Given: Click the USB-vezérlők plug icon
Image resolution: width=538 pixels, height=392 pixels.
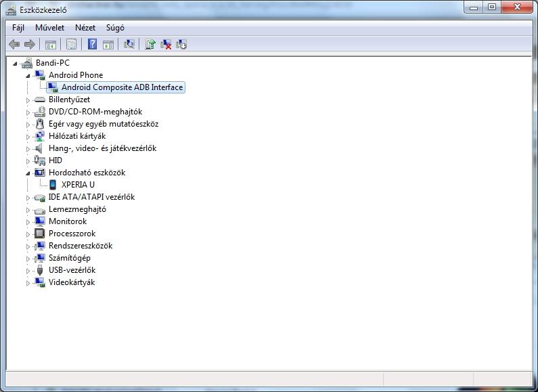Looking at the screenshot, I should [x=40, y=270].
